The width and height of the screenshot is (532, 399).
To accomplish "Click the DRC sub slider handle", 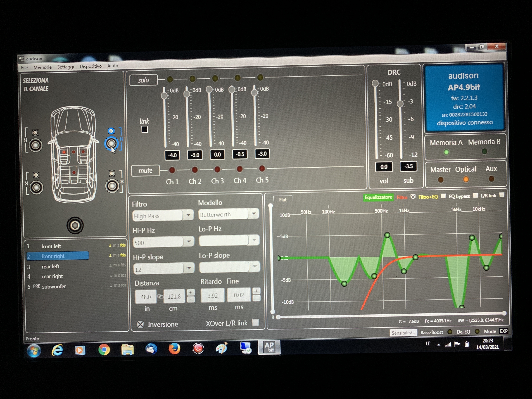I will pos(400,104).
